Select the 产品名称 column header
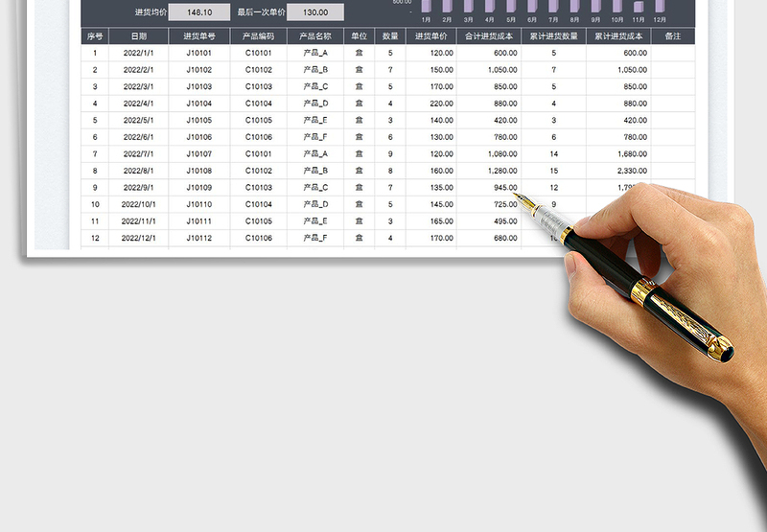The height and width of the screenshot is (532, 767). coord(314,36)
